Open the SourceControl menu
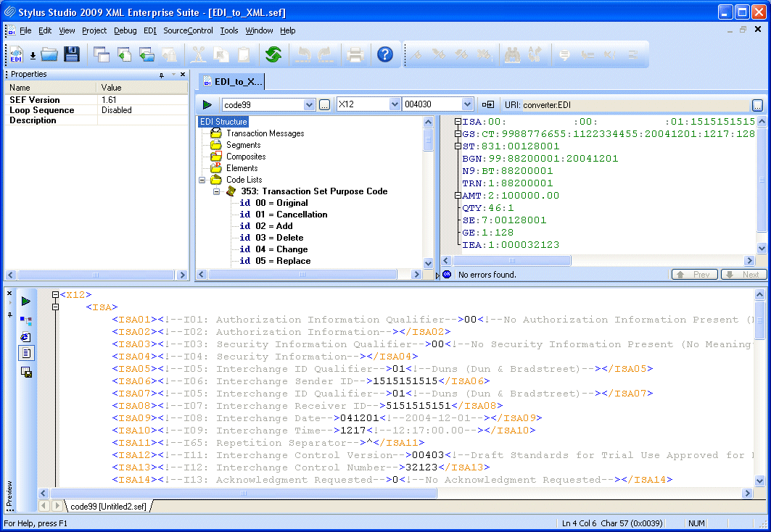The width and height of the screenshot is (771, 532). (188, 30)
